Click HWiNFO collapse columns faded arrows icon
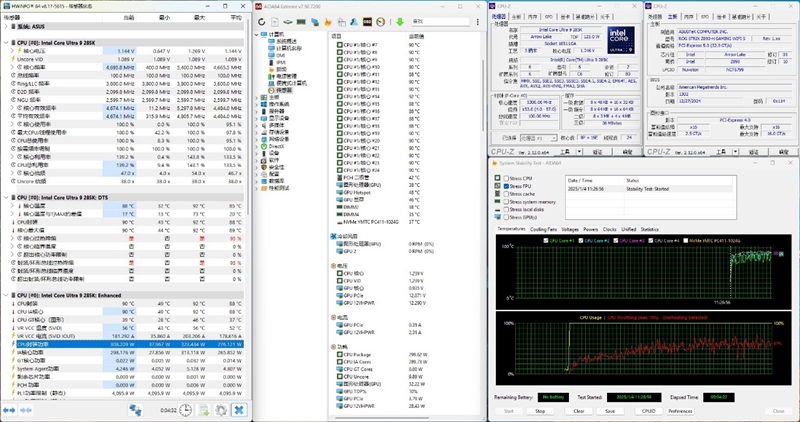The height and width of the screenshot is (422, 800). pos(26,410)
